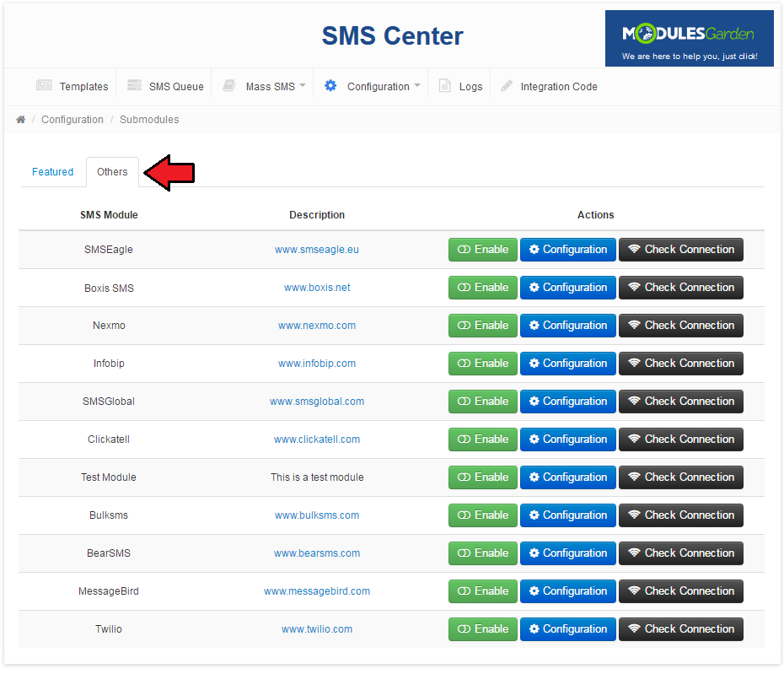Enable the Twilio module
This screenshot has width=784, height=674.
pyautogui.click(x=482, y=629)
